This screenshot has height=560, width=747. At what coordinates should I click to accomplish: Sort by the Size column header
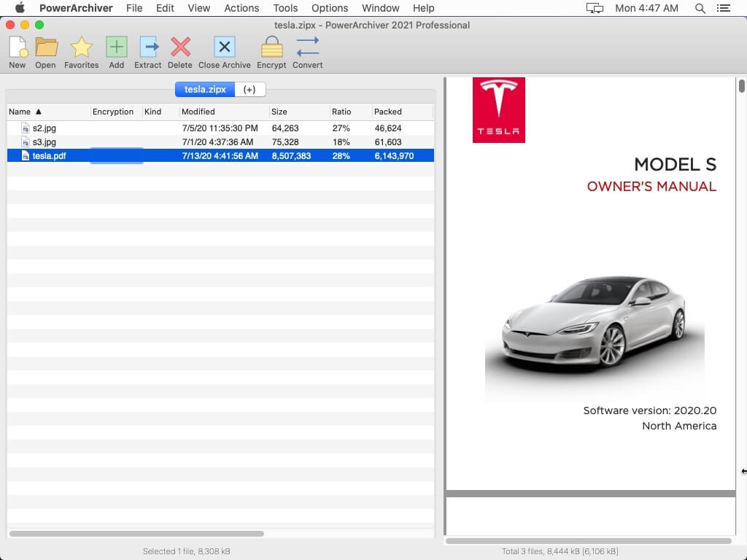tap(300, 112)
